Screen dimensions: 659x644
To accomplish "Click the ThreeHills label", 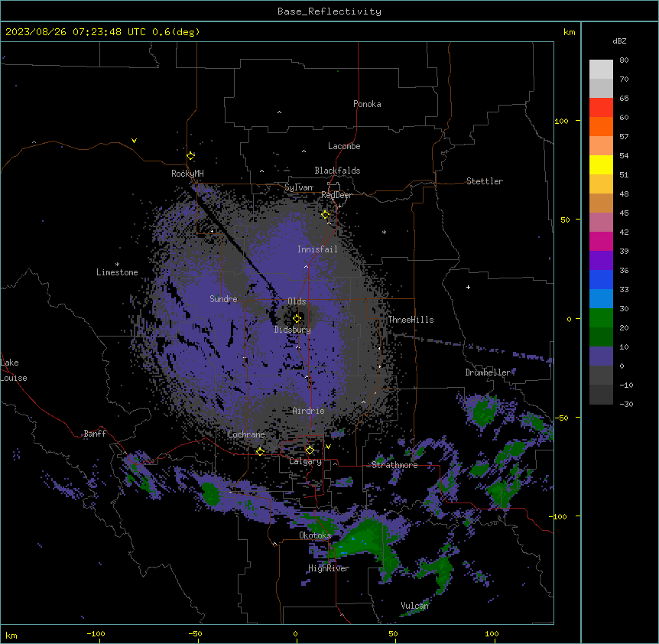I will point(411,320).
